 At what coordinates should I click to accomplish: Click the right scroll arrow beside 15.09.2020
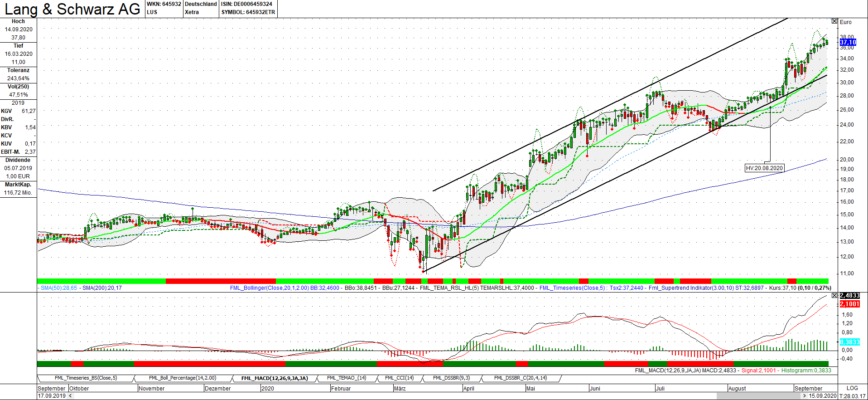point(805,396)
